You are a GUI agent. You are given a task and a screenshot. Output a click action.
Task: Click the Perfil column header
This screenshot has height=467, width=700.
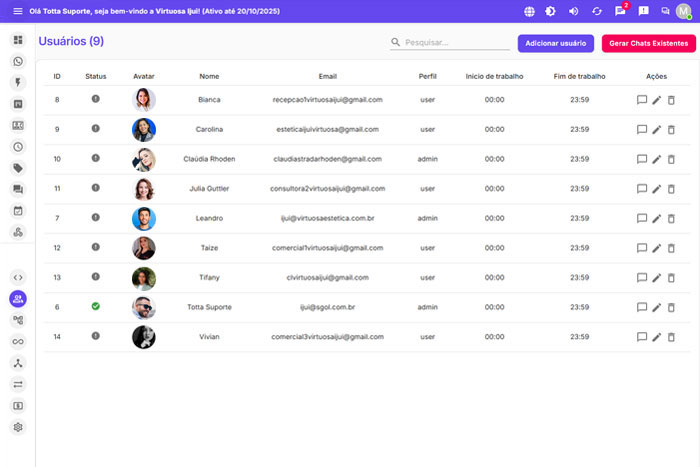pos(427,76)
